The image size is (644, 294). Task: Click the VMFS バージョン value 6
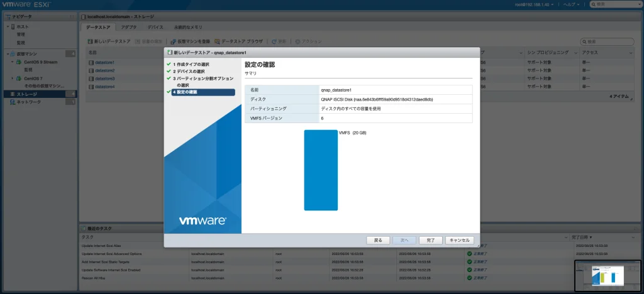[323, 118]
